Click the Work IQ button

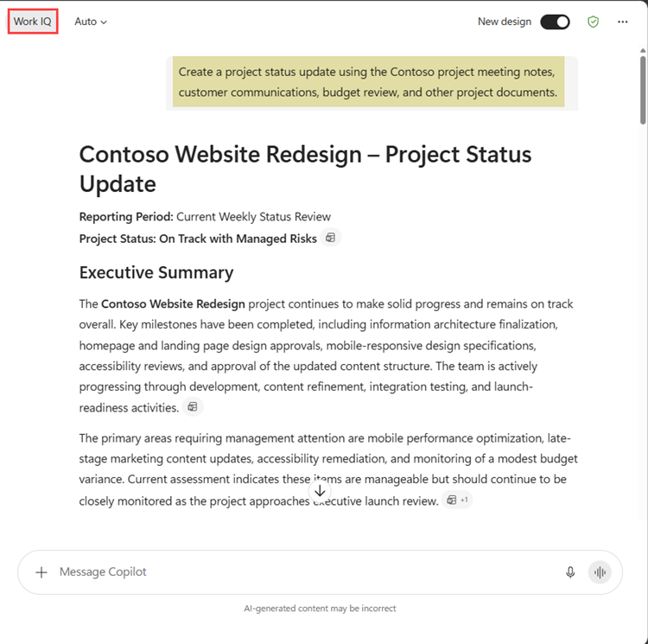click(33, 22)
